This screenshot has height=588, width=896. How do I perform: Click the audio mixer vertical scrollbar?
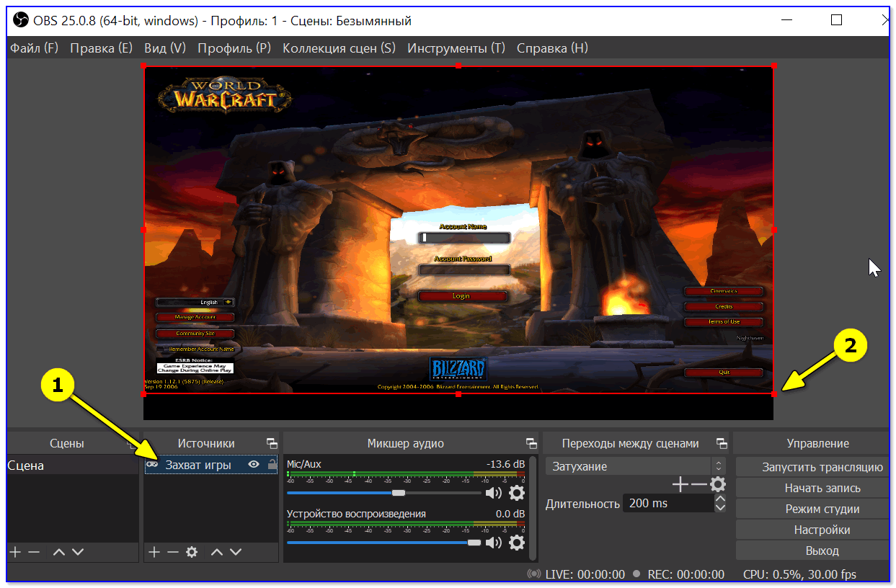533,507
